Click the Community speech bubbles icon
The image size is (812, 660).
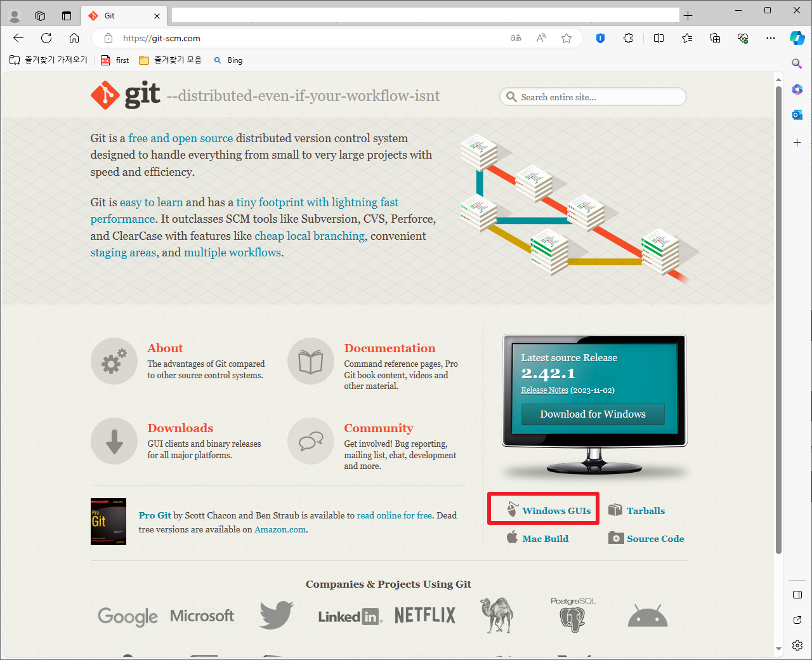coord(311,441)
